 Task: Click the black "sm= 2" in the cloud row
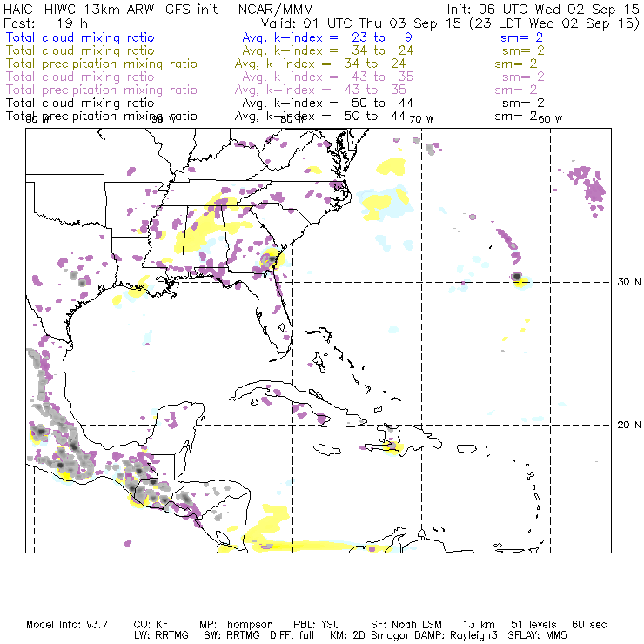point(523,103)
